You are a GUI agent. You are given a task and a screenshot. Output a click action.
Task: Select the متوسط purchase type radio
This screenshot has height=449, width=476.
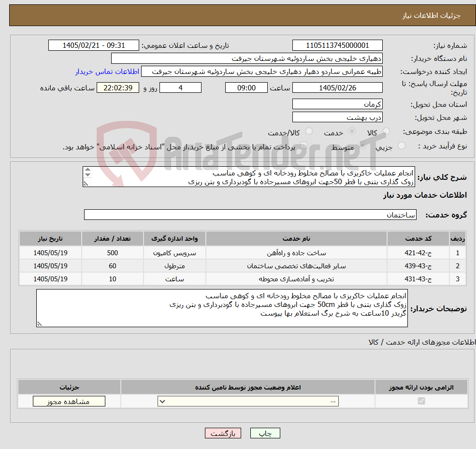[363, 146]
